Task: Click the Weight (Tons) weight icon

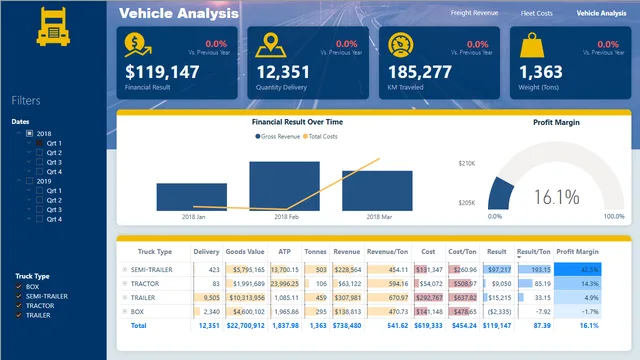Action: point(532,45)
